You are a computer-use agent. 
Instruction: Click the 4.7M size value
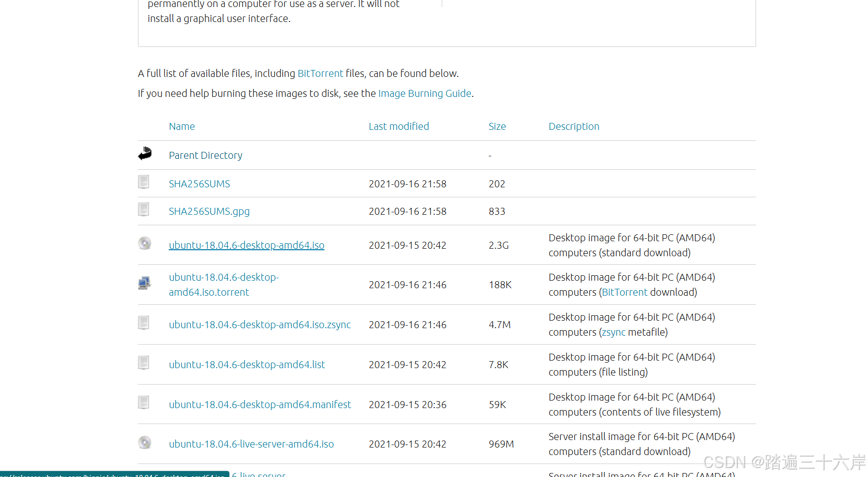tap(500, 325)
